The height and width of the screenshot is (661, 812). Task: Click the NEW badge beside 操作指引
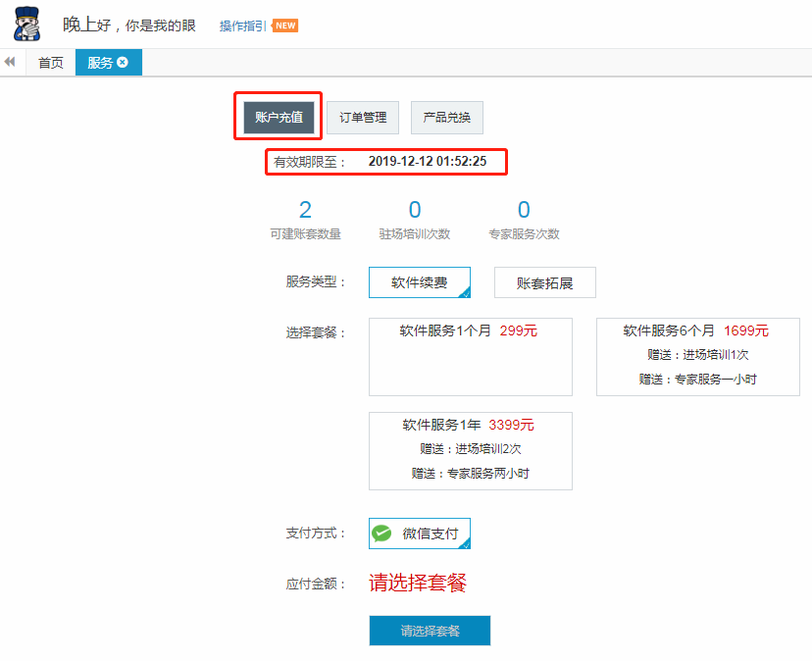pyautogui.click(x=285, y=25)
